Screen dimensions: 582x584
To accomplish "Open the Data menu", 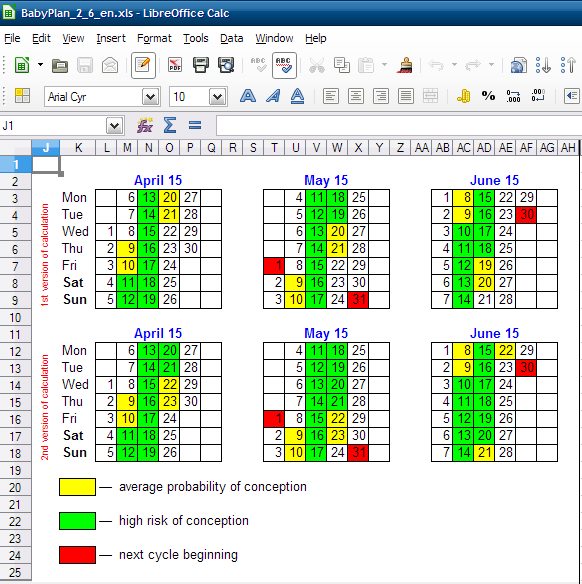I will pyautogui.click(x=231, y=38).
